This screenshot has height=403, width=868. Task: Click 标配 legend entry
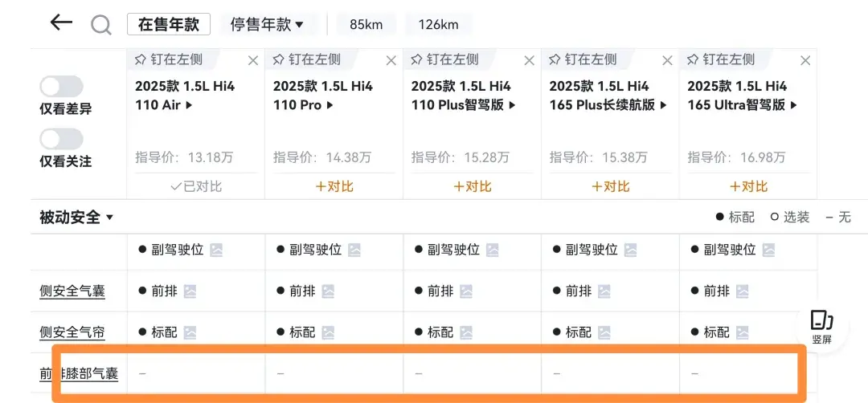point(735,218)
